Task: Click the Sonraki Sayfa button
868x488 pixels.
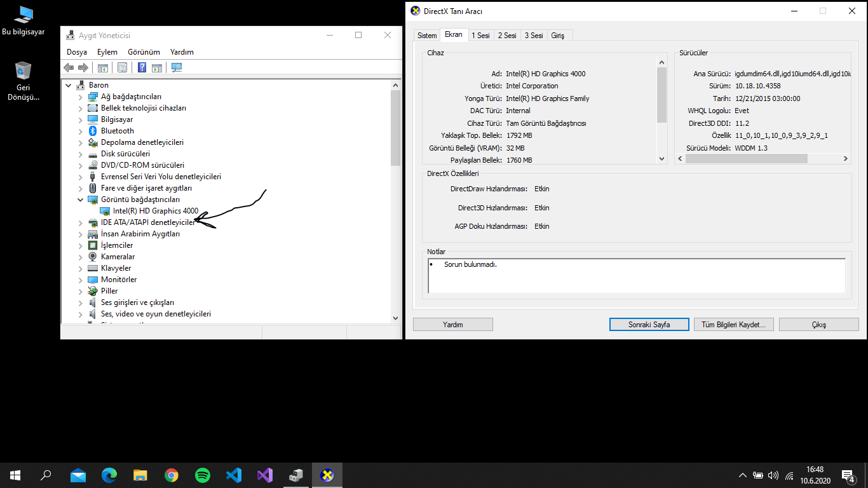Action: point(649,324)
